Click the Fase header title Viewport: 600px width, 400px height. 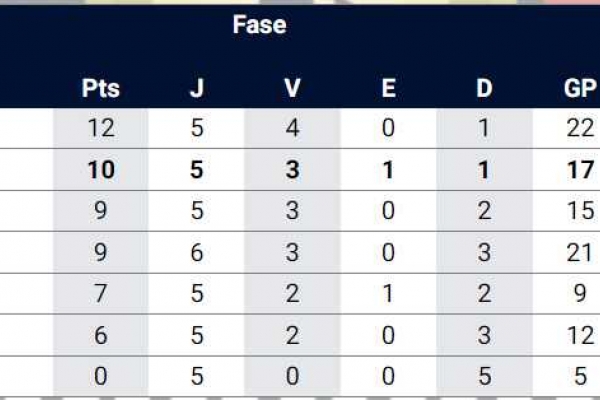tap(259, 26)
